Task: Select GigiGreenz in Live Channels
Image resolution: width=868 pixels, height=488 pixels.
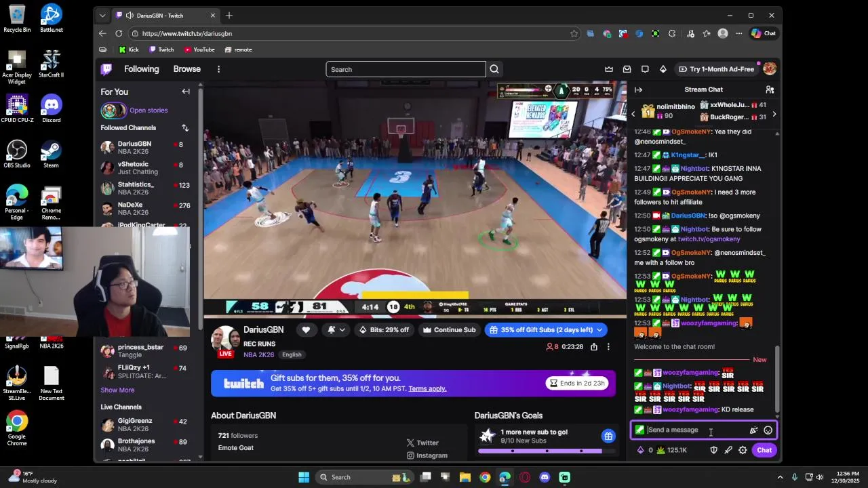Action: (146, 425)
